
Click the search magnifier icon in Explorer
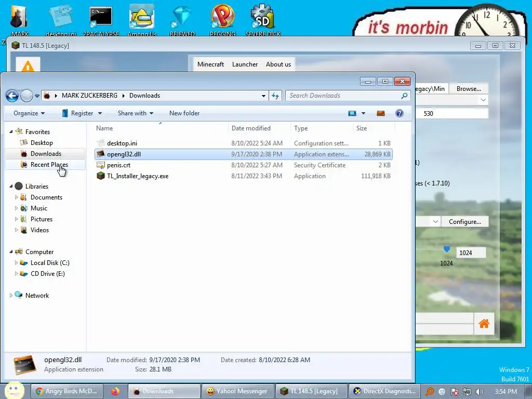tap(404, 96)
